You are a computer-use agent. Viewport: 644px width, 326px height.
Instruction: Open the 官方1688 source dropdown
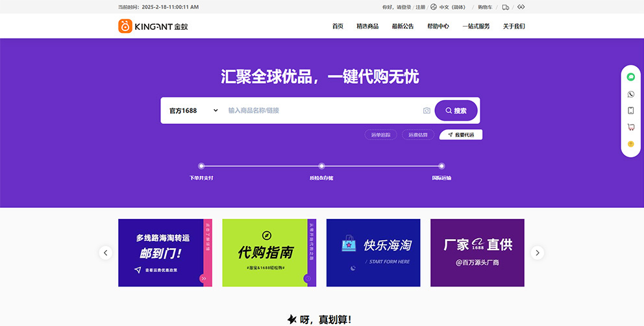193,110
